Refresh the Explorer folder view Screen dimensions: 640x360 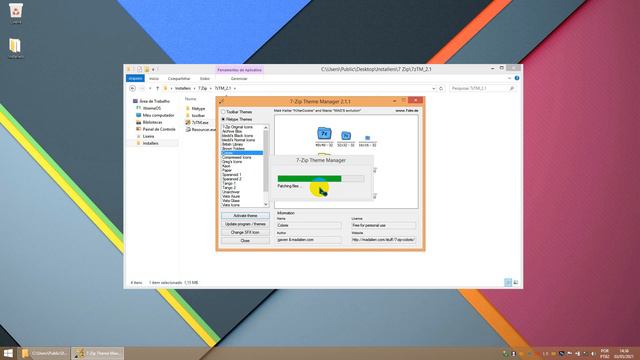tap(441, 88)
